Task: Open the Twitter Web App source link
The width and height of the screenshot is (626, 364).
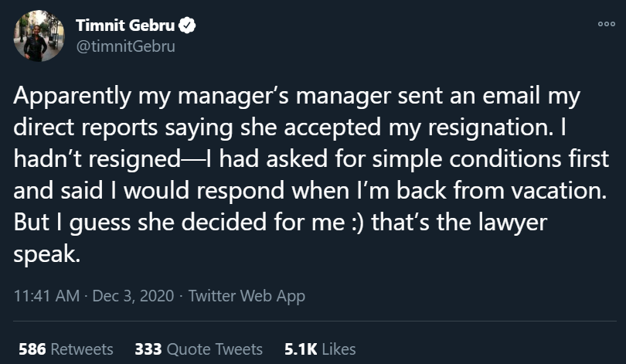Action: pyautogui.click(x=247, y=295)
